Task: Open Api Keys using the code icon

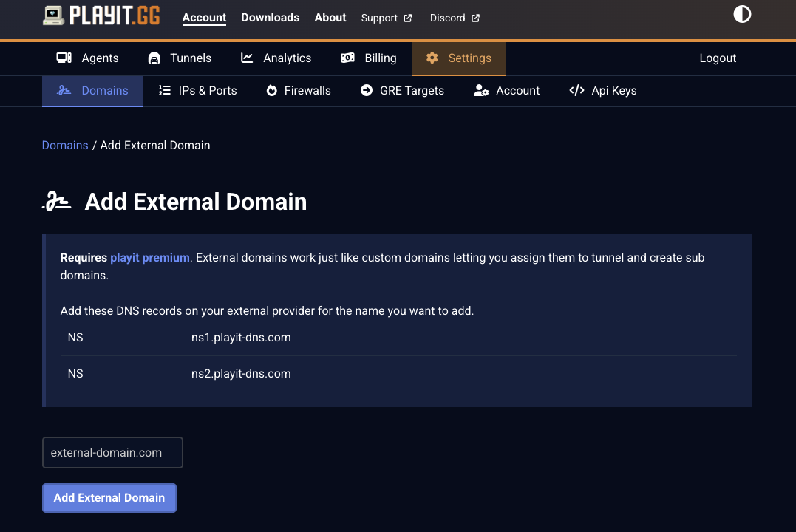Action: tap(576, 90)
